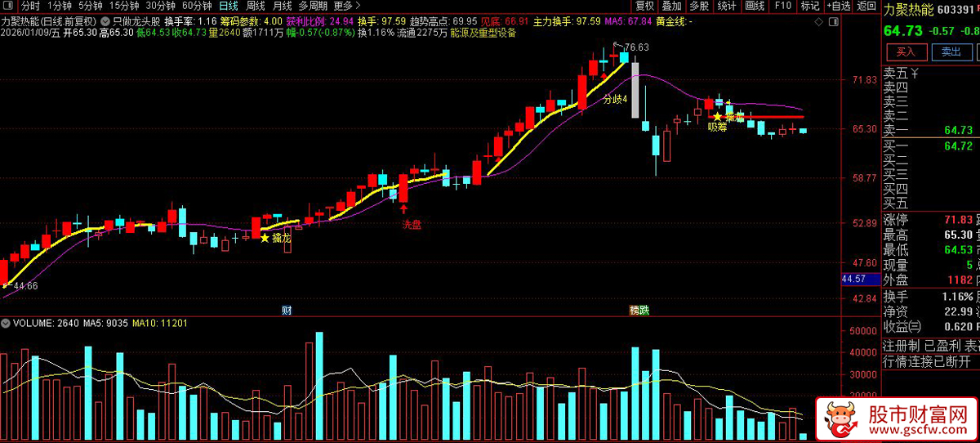Viewport: 980px width, 443px height.
Task: Click the 最低 value 64.53
Action: point(958,250)
